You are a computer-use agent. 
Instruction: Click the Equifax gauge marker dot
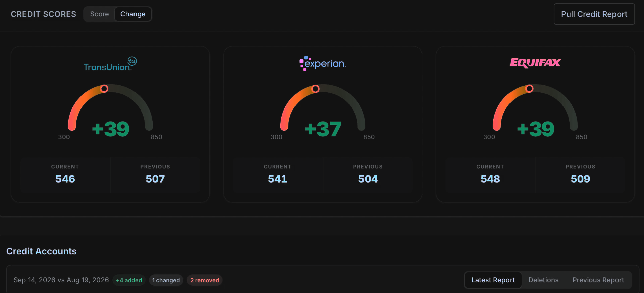[529, 89]
